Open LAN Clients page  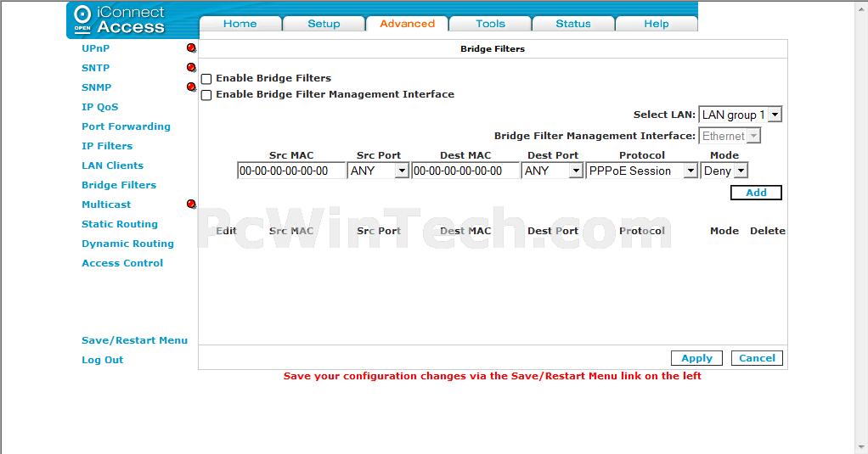(112, 165)
